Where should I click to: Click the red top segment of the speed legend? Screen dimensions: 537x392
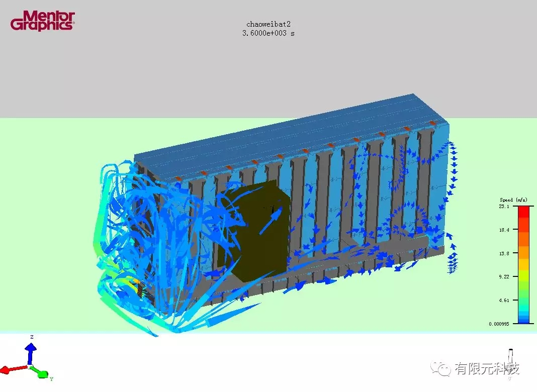tap(522, 212)
